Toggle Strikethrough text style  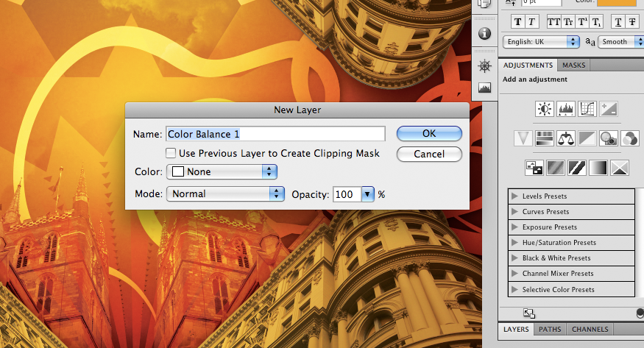632,22
